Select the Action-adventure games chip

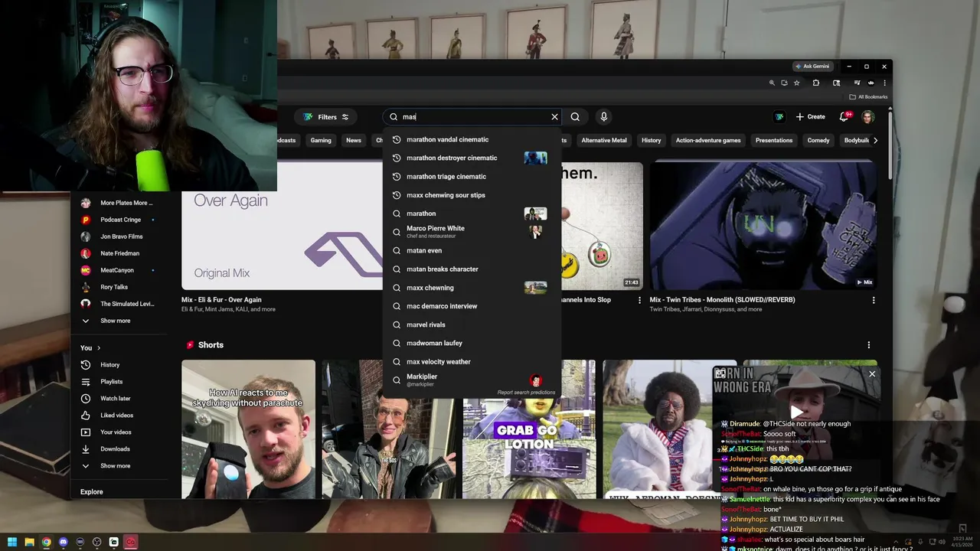707,141
